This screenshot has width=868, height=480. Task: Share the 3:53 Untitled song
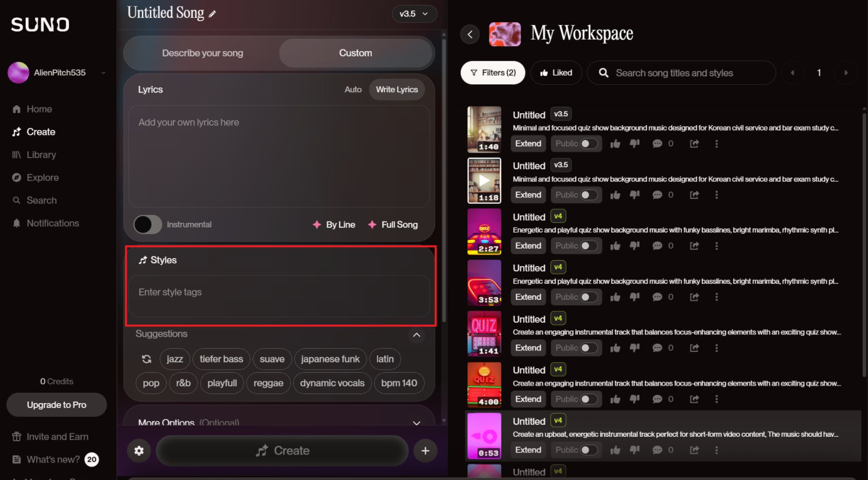pyautogui.click(x=694, y=297)
